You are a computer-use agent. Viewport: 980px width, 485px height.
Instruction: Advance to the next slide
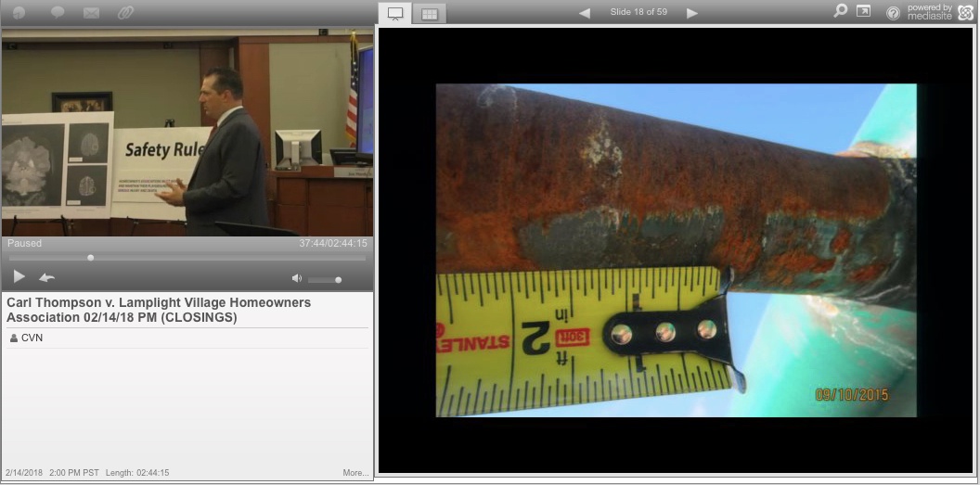pyautogui.click(x=692, y=13)
